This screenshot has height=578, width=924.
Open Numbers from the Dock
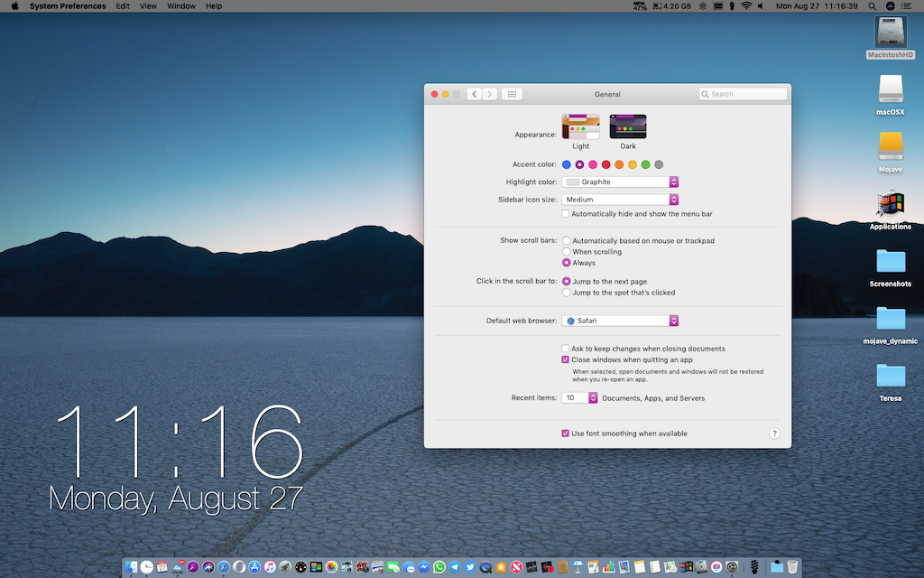[609, 567]
